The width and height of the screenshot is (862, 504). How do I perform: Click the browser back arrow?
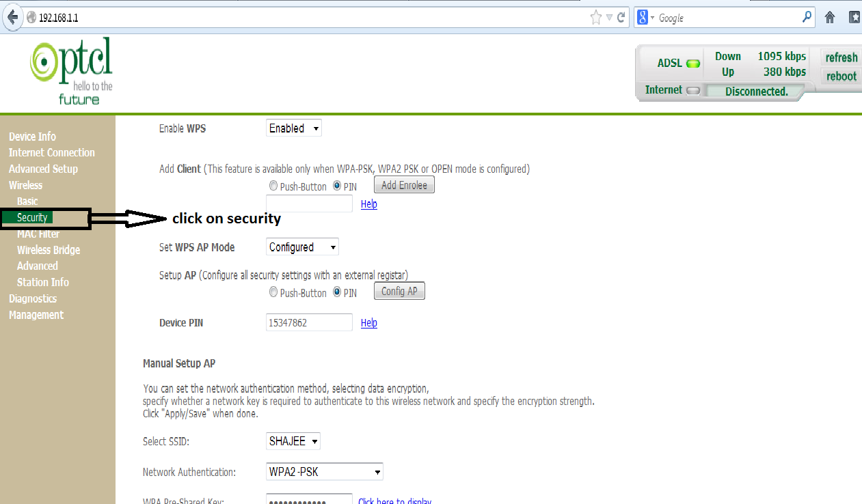click(12, 16)
